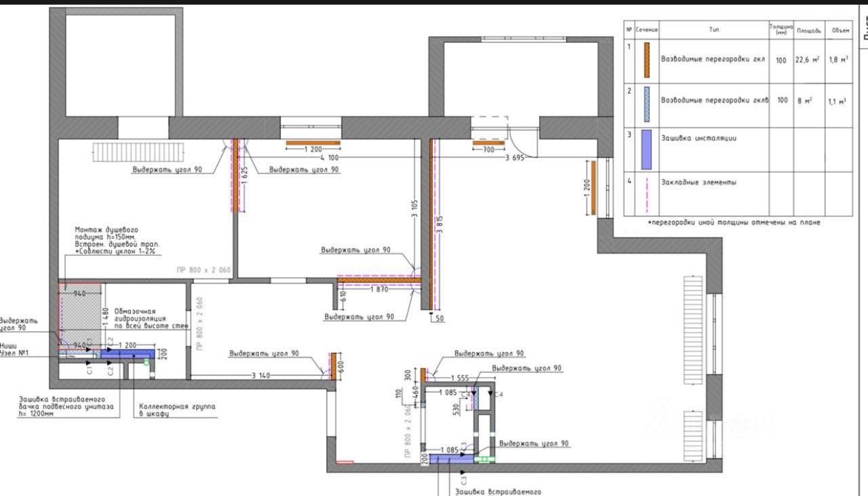868x496 pixels.
Task: Click the "Сечение" column header
Action: tap(648, 31)
